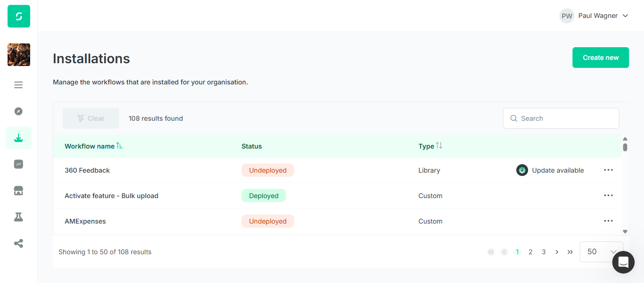This screenshot has width=644, height=283.
Task: Click the Undeployed badge for 360 Feedback
Action: pos(268,170)
